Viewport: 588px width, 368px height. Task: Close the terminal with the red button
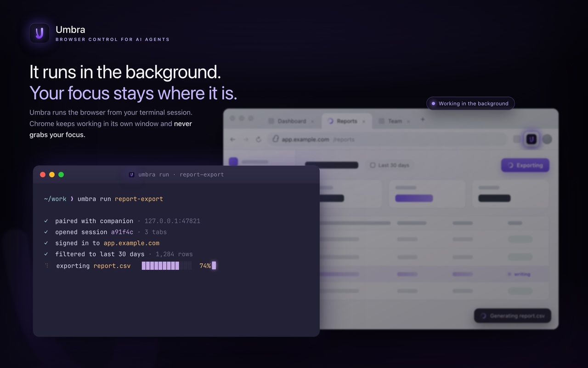tap(43, 174)
